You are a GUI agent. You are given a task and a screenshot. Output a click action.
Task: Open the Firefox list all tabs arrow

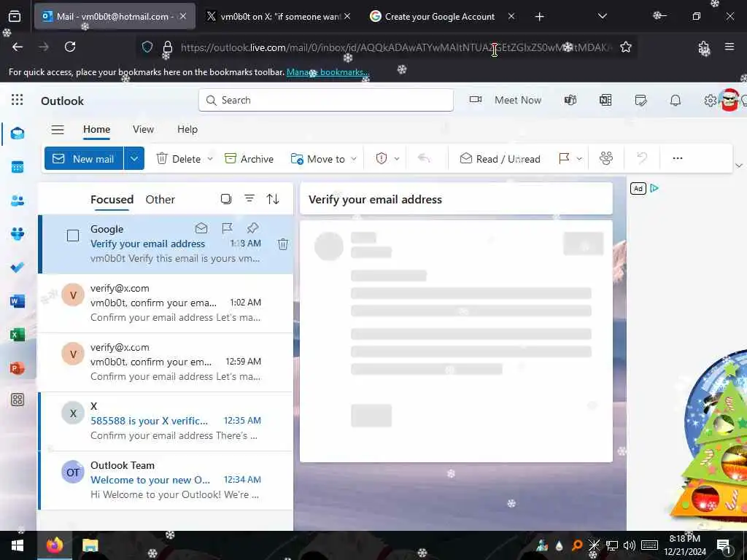click(602, 16)
